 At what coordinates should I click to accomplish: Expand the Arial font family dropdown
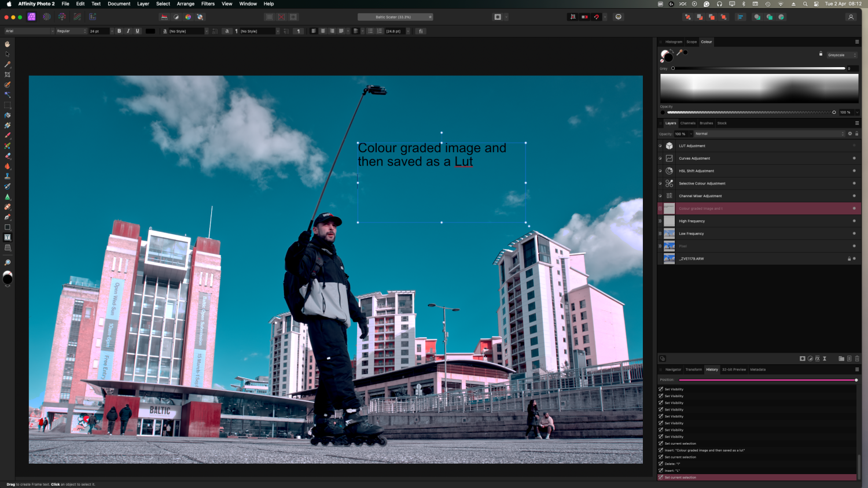coord(29,31)
